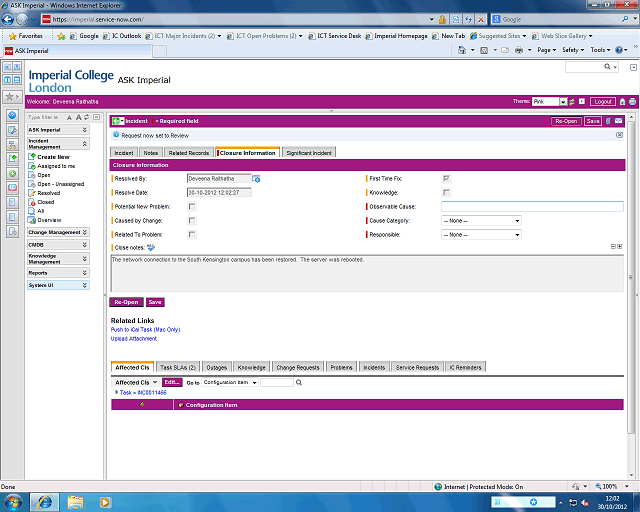Screen dimensions: 640x512
Task: Switch to the Related Records tab
Action: coord(189,153)
